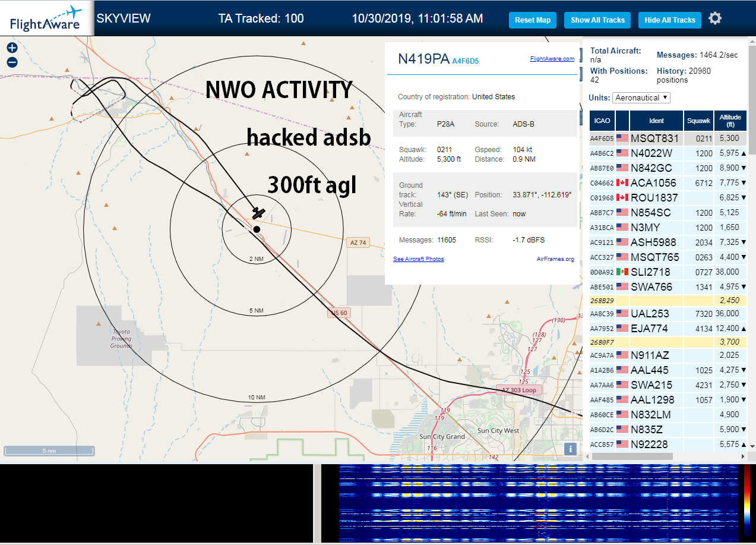Select the SWA766 aircraft row
The image size is (756, 545).
click(x=668, y=286)
